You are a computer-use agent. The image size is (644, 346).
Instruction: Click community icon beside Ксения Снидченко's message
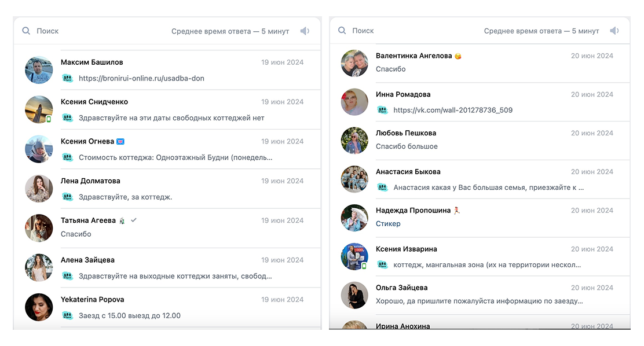coord(67,118)
